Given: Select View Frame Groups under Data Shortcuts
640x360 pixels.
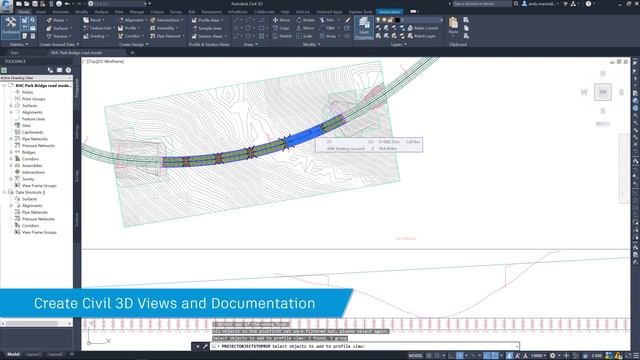Looking at the screenshot, I should pos(39,232).
